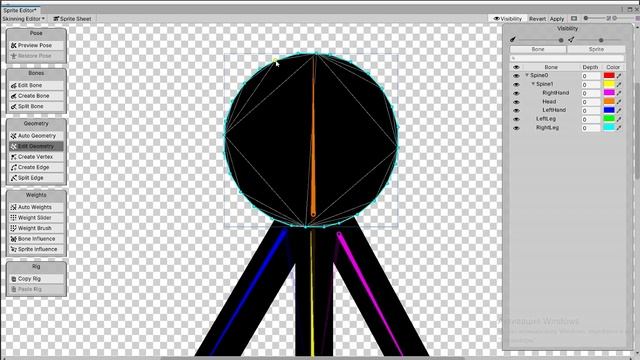Click the Bone column header
This screenshot has height=360, width=640.
tap(551, 67)
